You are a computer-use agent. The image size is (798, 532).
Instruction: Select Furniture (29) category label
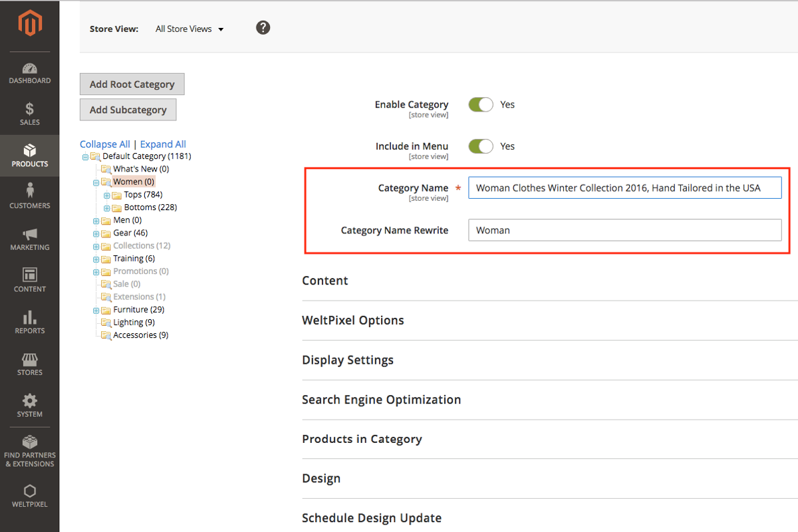click(138, 309)
